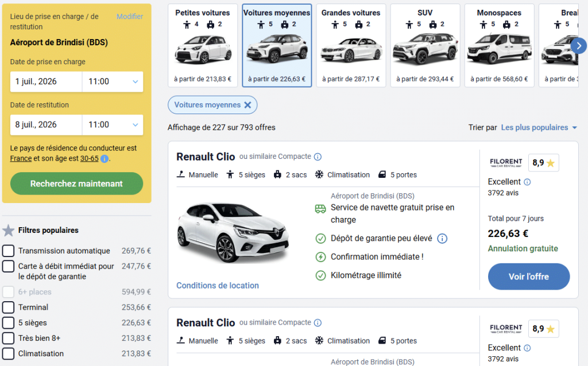Open the pickup time 11:00 dropdown
Image resolution: width=588 pixels, height=366 pixels.
113,81
